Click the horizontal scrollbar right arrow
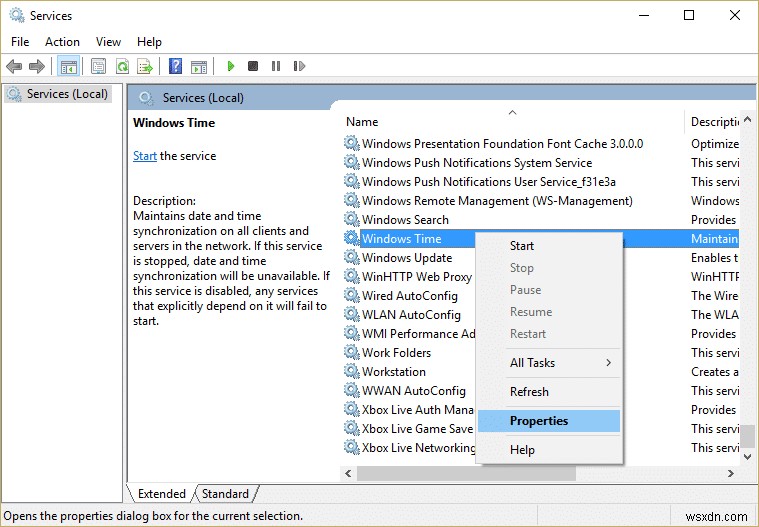759x527 pixels. pos(731,473)
